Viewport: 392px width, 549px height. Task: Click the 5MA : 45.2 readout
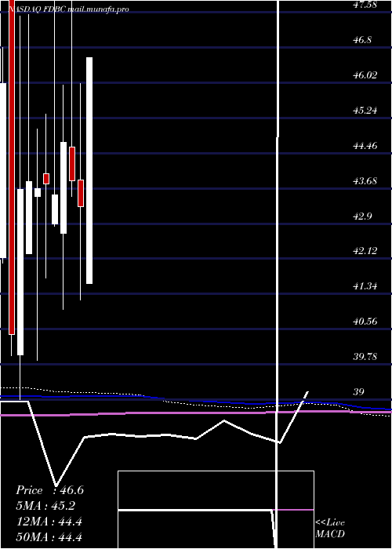click(x=45, y=506)
